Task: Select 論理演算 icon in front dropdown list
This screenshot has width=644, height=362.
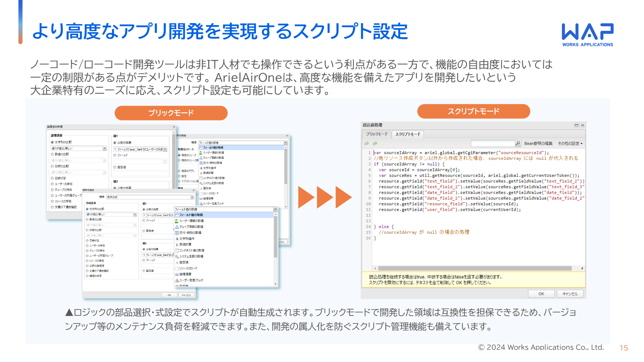Action: click(176, 274)
